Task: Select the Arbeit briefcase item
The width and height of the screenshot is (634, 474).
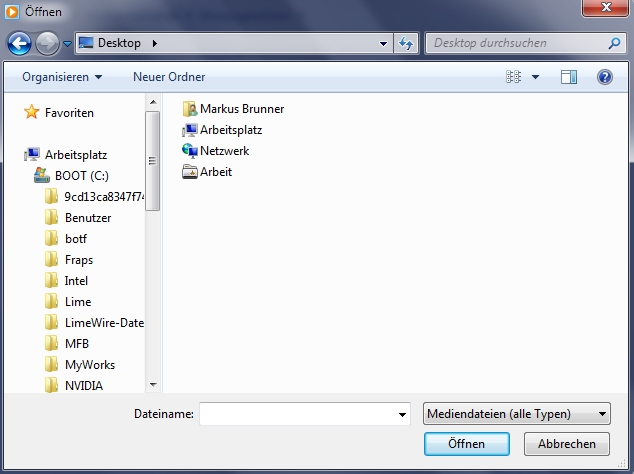Action: pos(191,172)
